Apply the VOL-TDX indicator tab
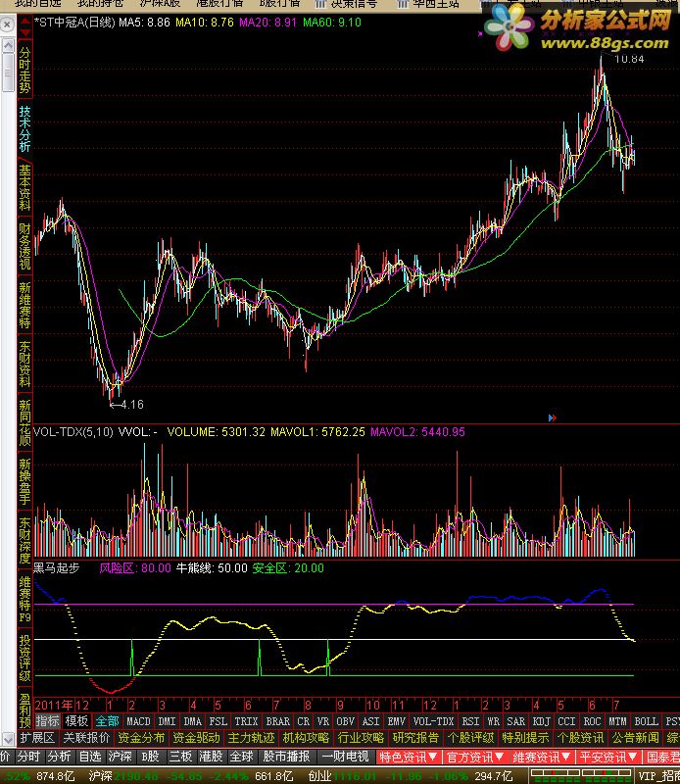The image size is (680, 784). tap(433, 721)
